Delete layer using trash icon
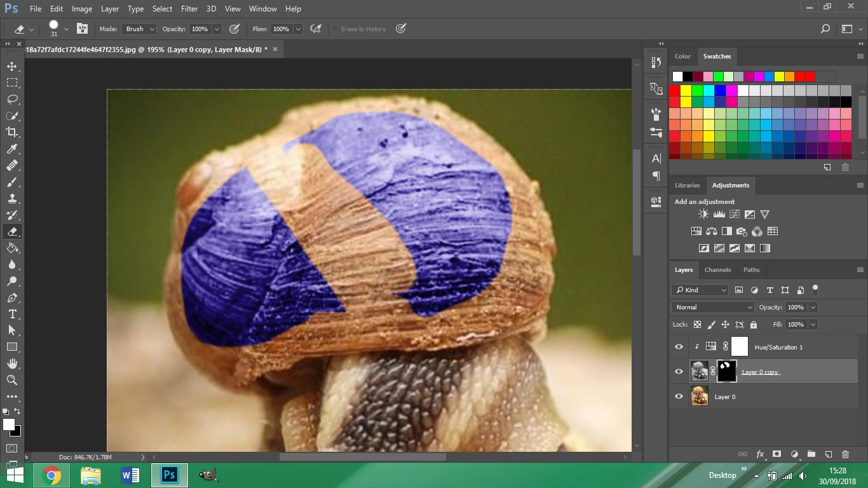 [845, 454]
